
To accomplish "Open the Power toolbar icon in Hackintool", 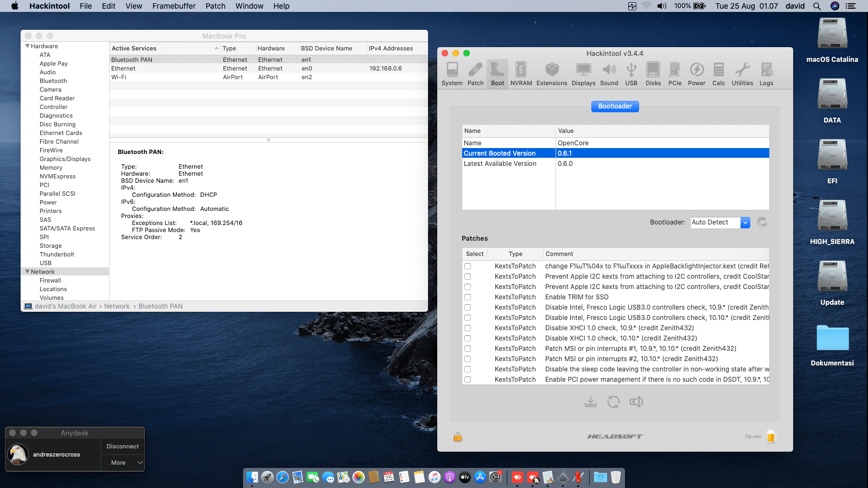I will (x=697, y=74).
